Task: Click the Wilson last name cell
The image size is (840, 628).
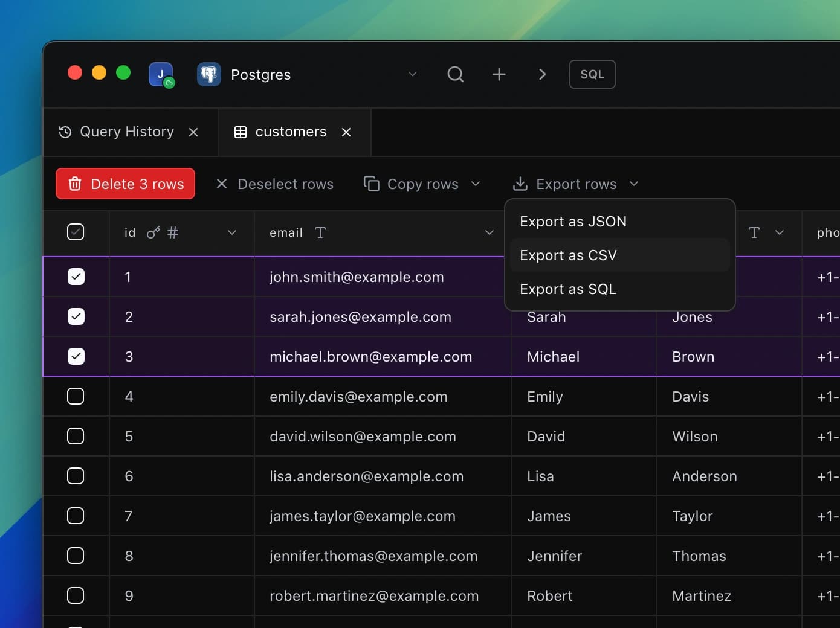Action: click(x=729, y=436)
